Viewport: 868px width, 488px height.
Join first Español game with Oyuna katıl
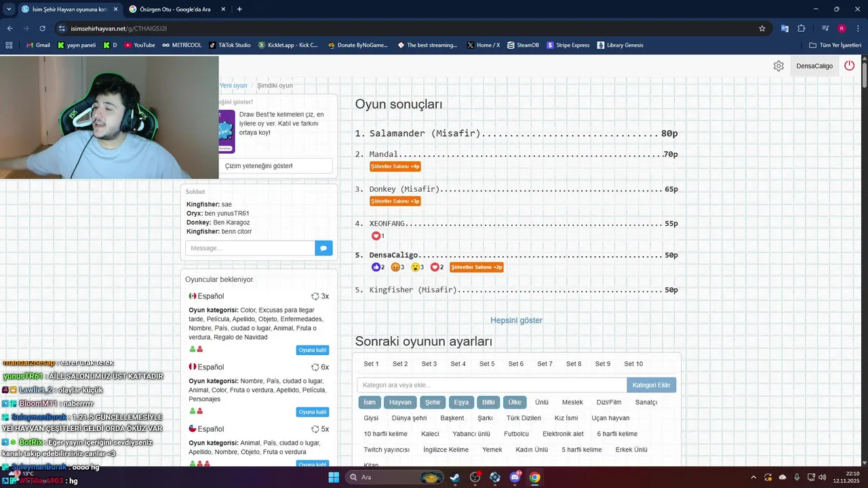(x=313, y=350)
